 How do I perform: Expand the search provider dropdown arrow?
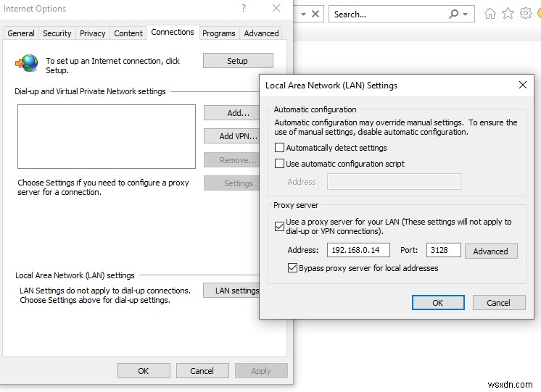tap(465, 14)
